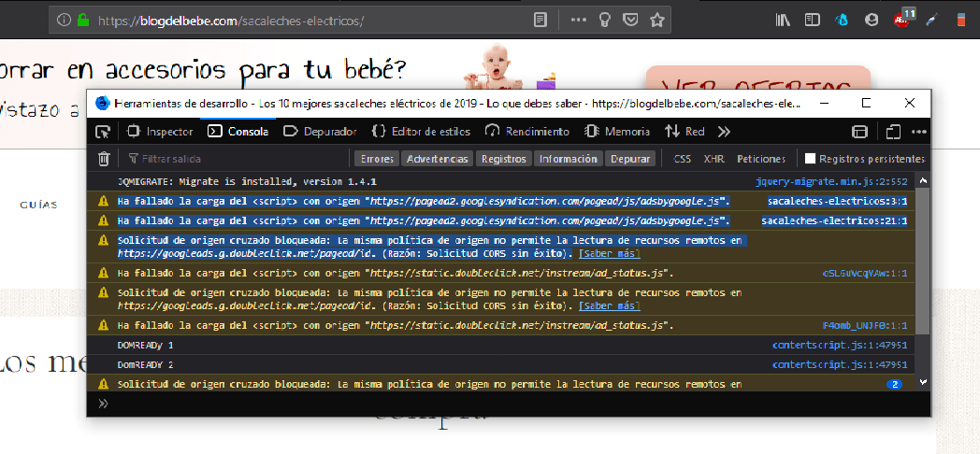Click the red extension icon at toolbar end

pos(961,21)
